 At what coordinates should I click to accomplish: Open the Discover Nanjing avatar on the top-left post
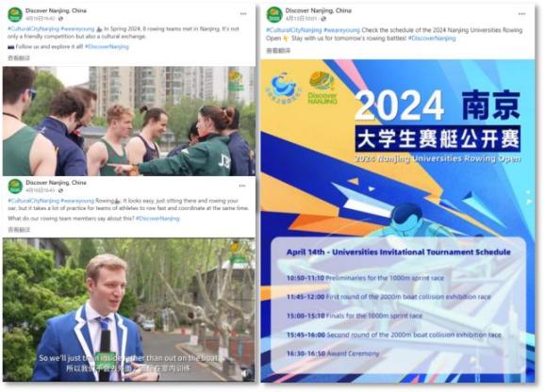[x=15, y=14]
